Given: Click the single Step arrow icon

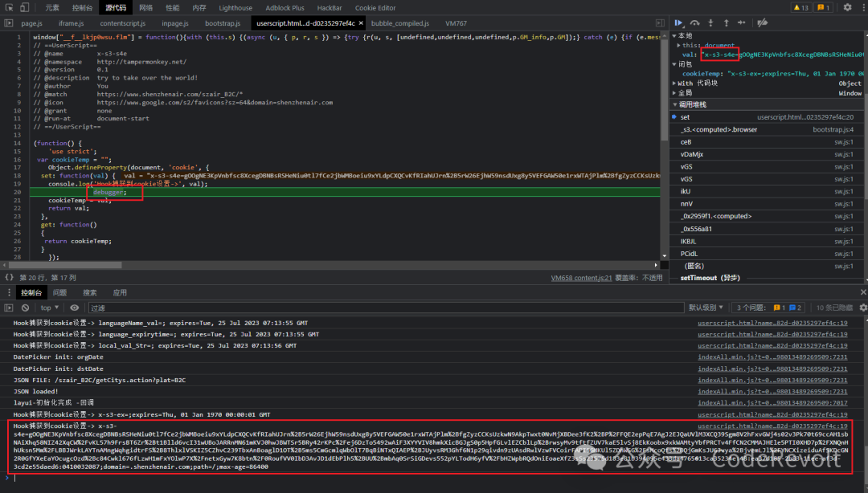Looking at the screenshot, I should 742,23.
